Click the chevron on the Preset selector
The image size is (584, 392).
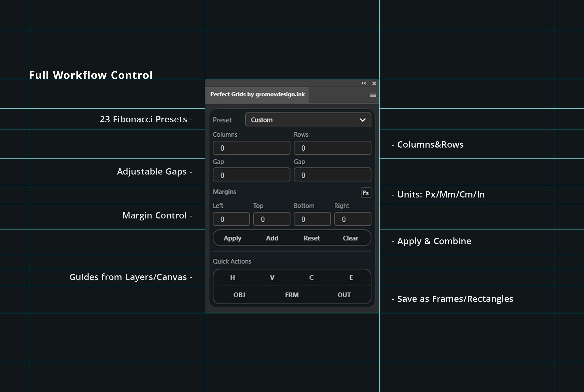(363, 120)
